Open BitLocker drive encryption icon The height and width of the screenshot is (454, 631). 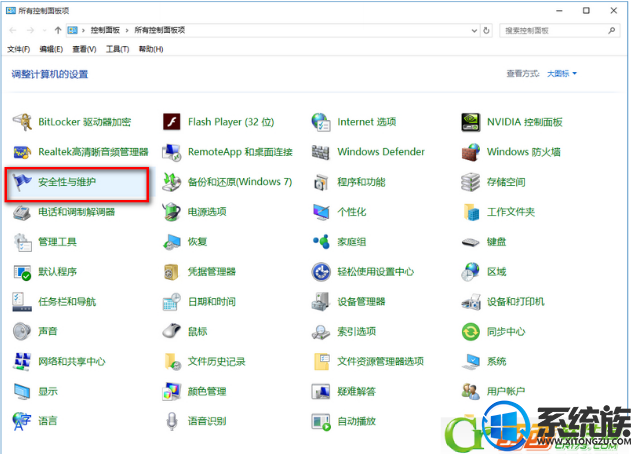pyautogui.click(x=23, y=122)
